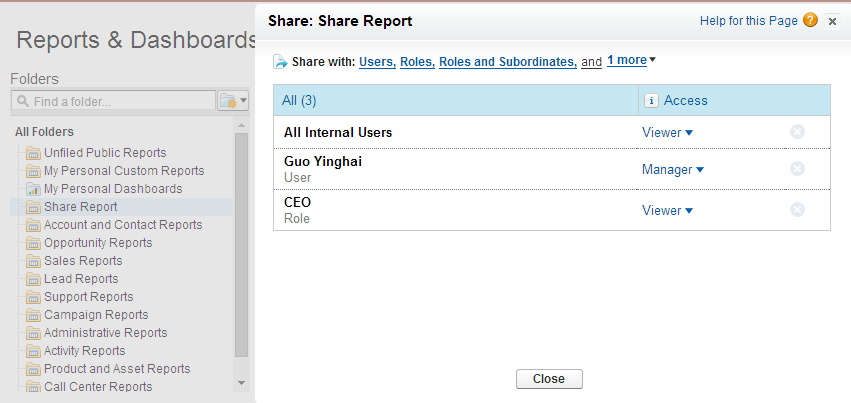Image resolution: width=851 pixels, height=403 pixels.
Task: Select My Personal Dashboards folder name
Action: click(113, 189)
